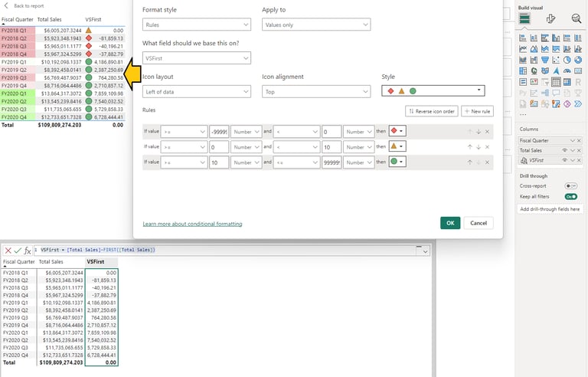
Task: Choose the gauge visual
Action: coord(567,70)
